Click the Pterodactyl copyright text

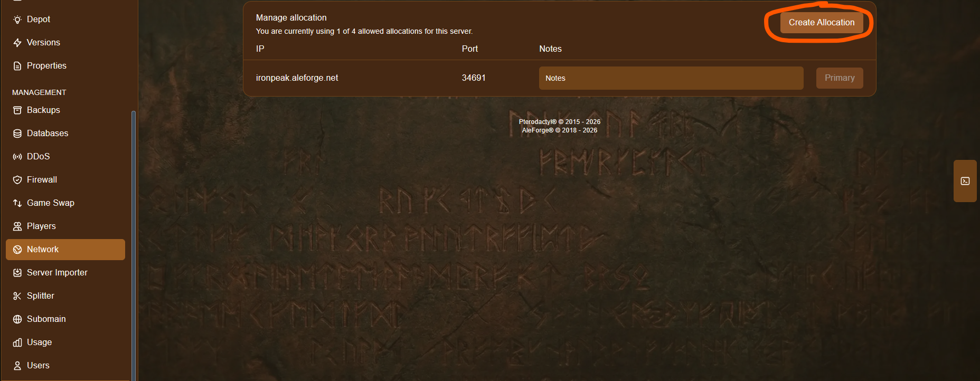tap(560, 121)
